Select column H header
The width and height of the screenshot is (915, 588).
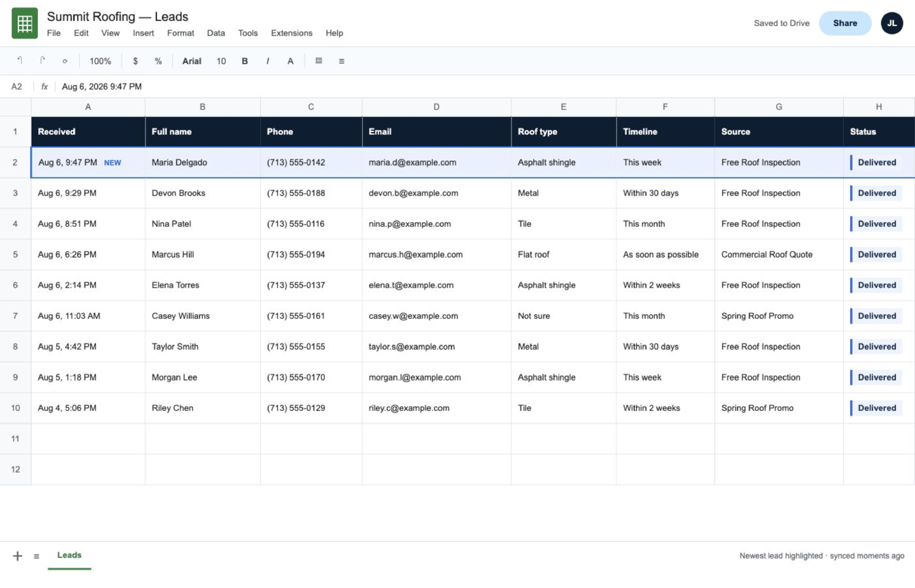pyautogui.click(x=879, y=107)
